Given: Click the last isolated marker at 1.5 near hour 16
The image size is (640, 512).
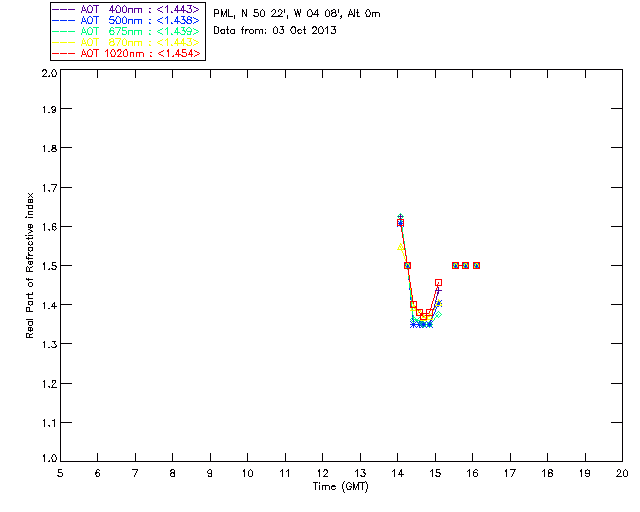Looking at the screenshot, I should (x=476, y=265).
